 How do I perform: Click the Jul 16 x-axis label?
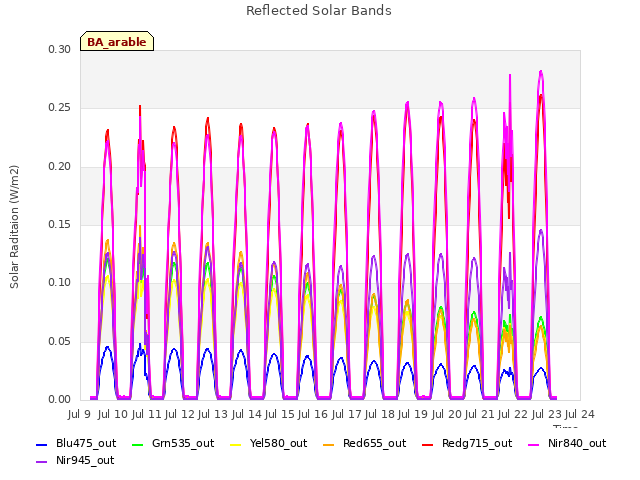tap(313, 414)
